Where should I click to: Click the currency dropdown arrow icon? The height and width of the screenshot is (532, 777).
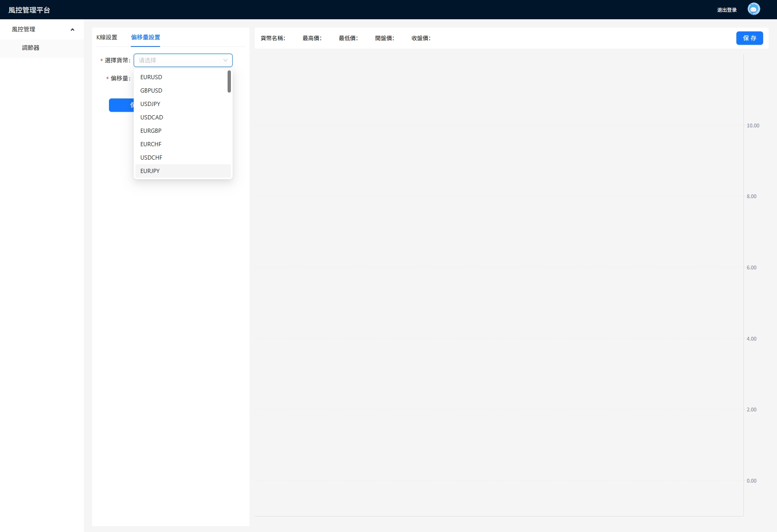click(225, 60)
